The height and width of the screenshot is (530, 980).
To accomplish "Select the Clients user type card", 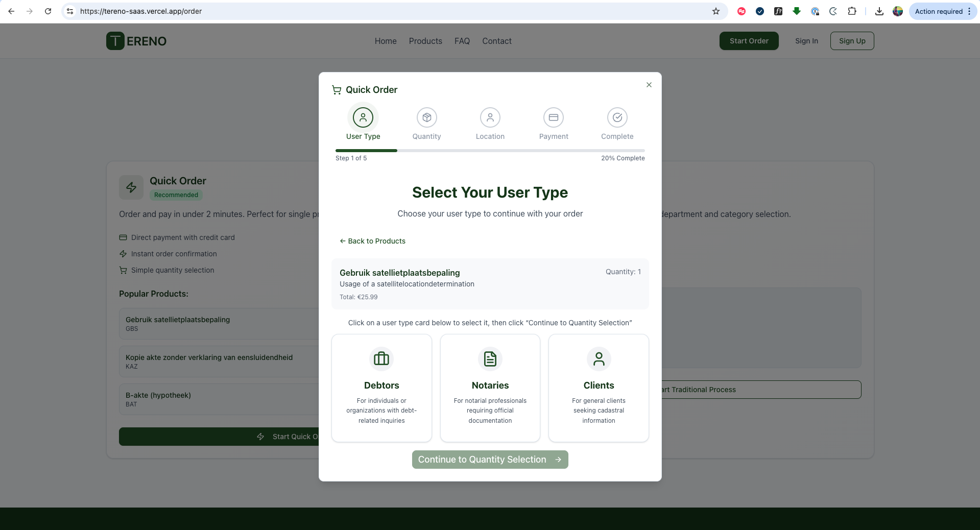I will (x=599, y=388).
